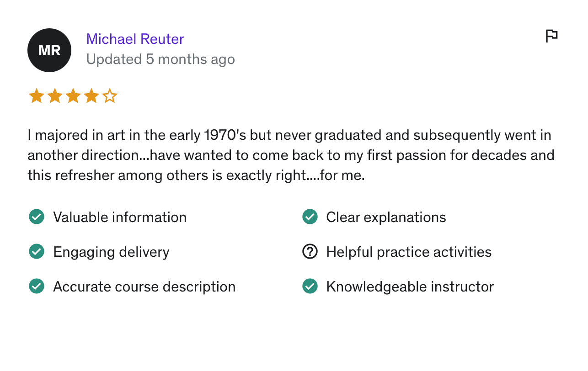Screen dimensions: 588x371
Task: Click the report flag icon
Action: point(551,36)
